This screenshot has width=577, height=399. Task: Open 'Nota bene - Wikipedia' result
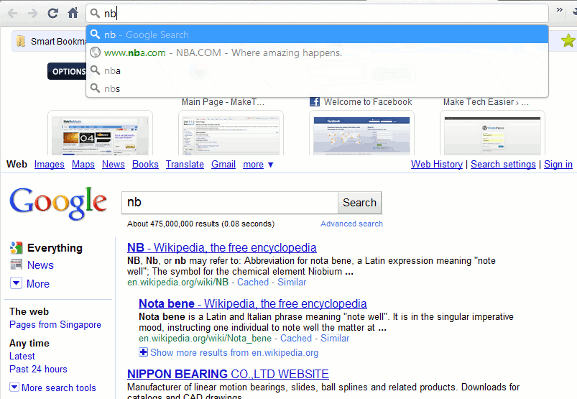[253, 304]
